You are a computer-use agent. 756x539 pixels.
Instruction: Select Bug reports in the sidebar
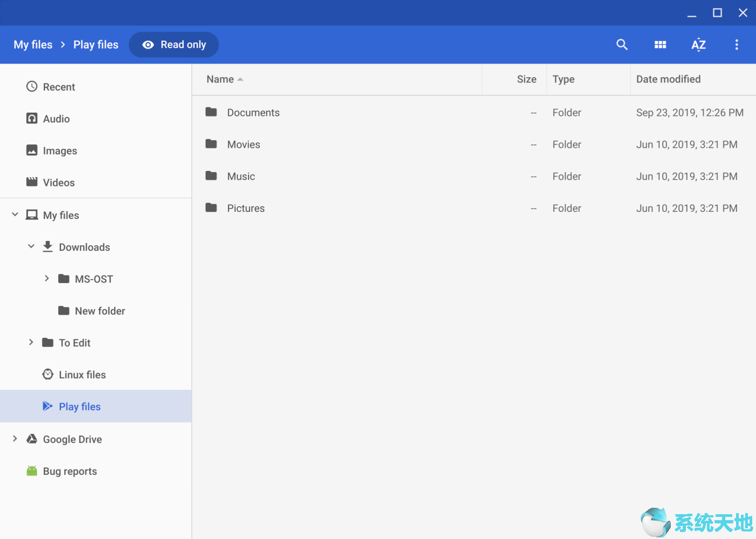(x=96, y=471)
